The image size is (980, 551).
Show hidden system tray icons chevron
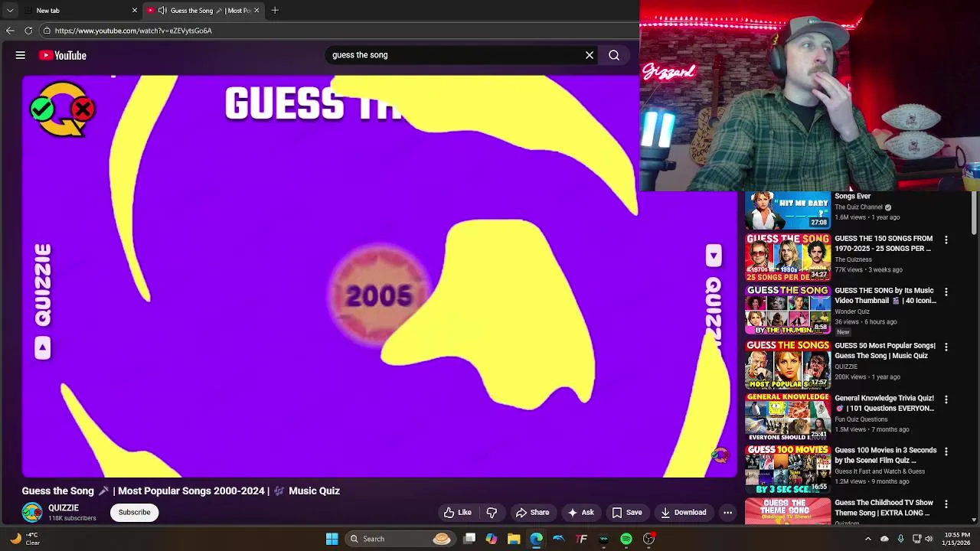867,539
